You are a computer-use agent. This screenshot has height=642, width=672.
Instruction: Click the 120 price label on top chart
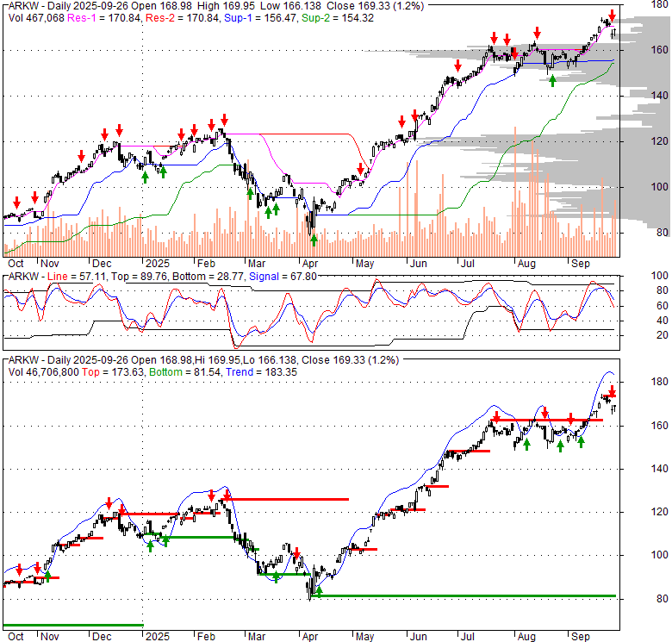point(659,141)
